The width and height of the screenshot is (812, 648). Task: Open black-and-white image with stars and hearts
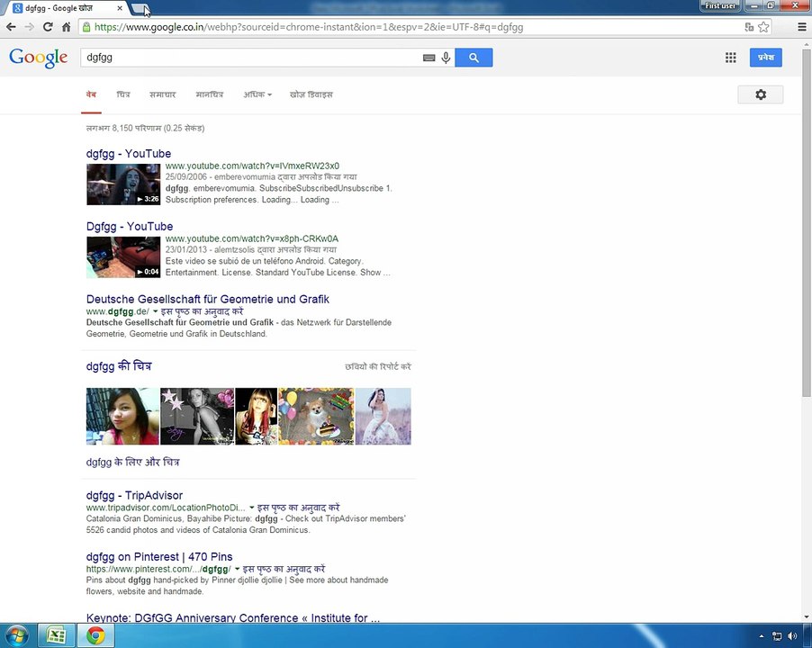[x=197, y=416]
